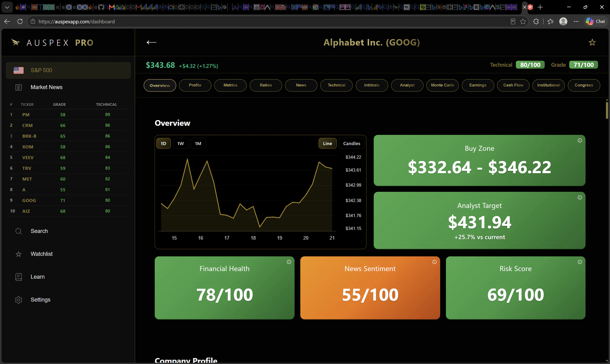Switch to the Analyst tab
The image size is (610, 364).
pos(407,85)
